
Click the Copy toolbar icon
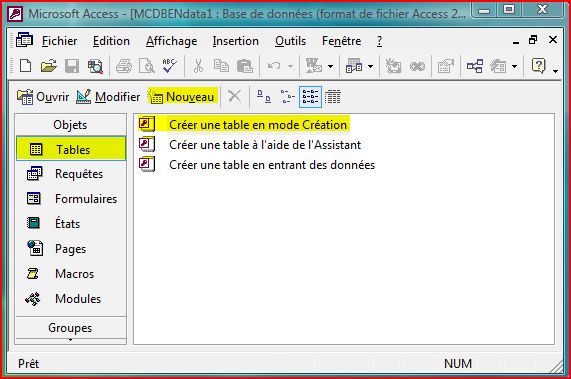pos(221,66)
